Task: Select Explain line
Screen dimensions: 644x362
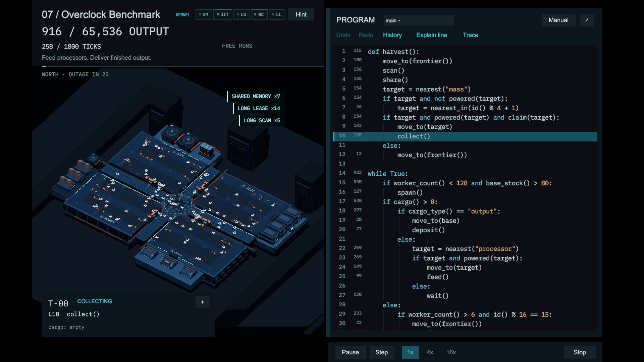Action: pyautogui.click(x=432, y=35)
